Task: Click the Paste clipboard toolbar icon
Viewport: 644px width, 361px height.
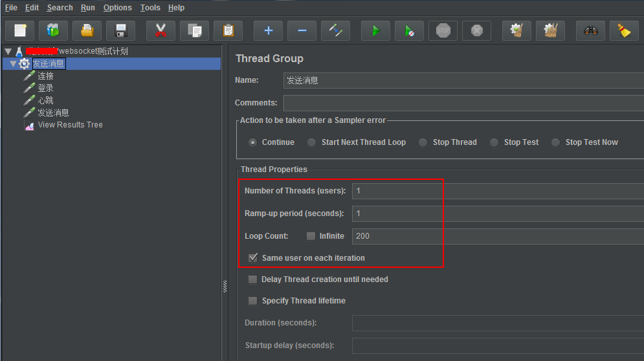Action: pyautogui.click(x=228, y=30)
